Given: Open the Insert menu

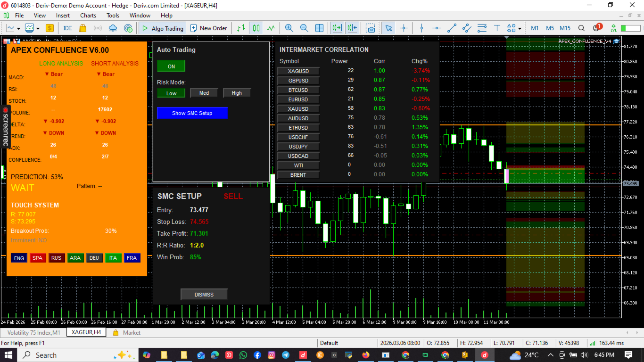Looking at the screenshot, I should point(63,16).
